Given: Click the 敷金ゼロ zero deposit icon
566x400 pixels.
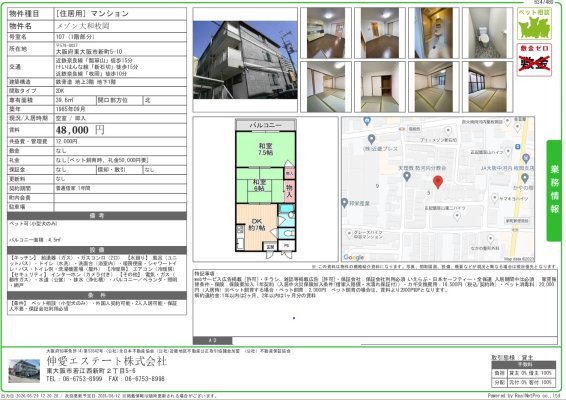Looking at the screenshot, I should [534, 60].
